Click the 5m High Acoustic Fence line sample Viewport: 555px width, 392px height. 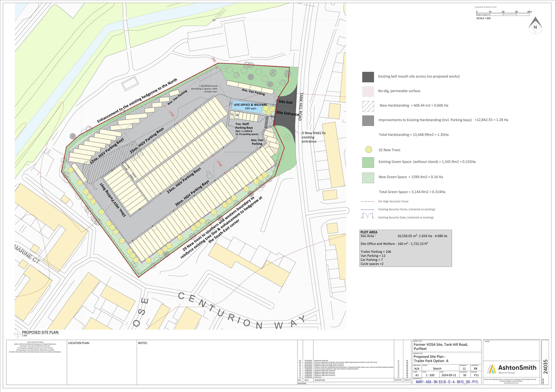(367, 201)
